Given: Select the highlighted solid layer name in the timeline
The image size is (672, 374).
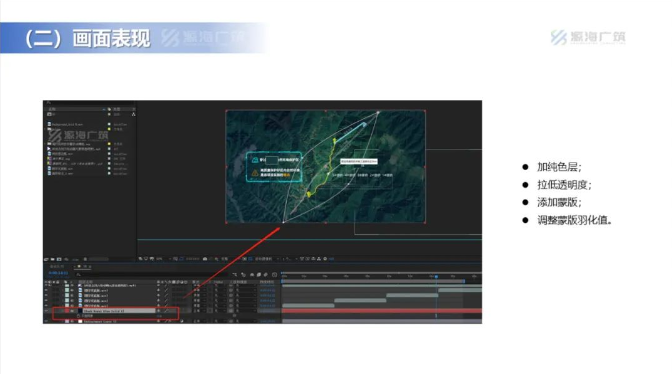Looking at the screenshot, I should (119, 311).
